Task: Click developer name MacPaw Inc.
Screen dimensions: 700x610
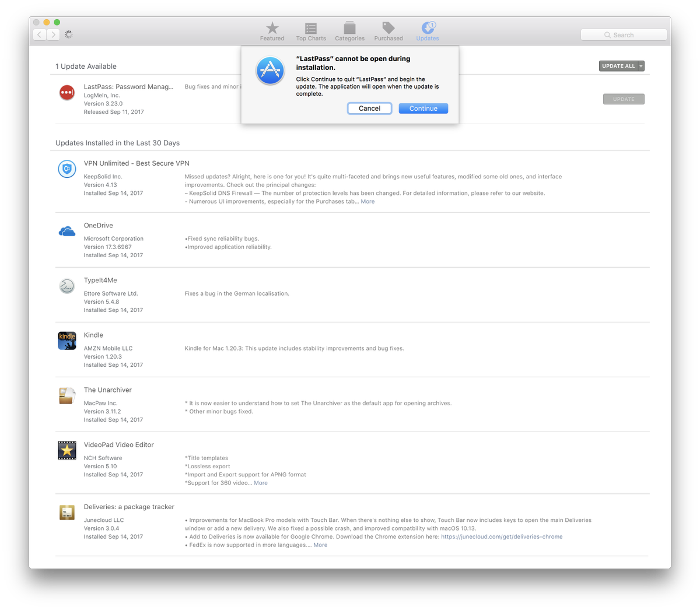Action: [x=100, y=403]
